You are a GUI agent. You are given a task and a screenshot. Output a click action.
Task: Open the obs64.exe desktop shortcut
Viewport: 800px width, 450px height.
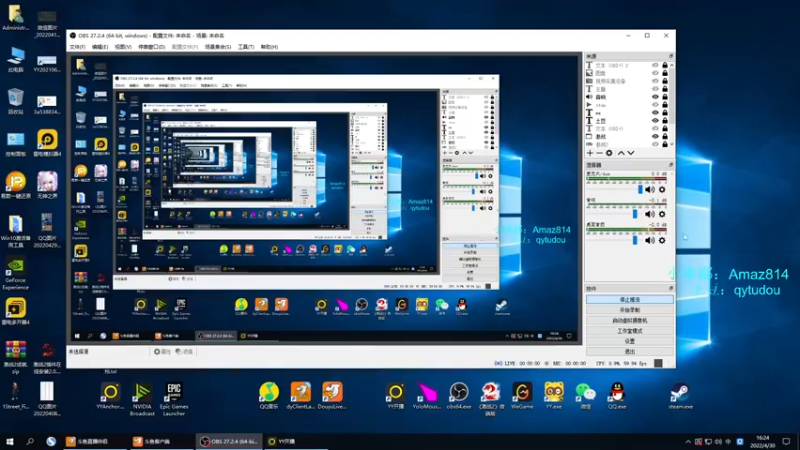[x=459, y=396]
